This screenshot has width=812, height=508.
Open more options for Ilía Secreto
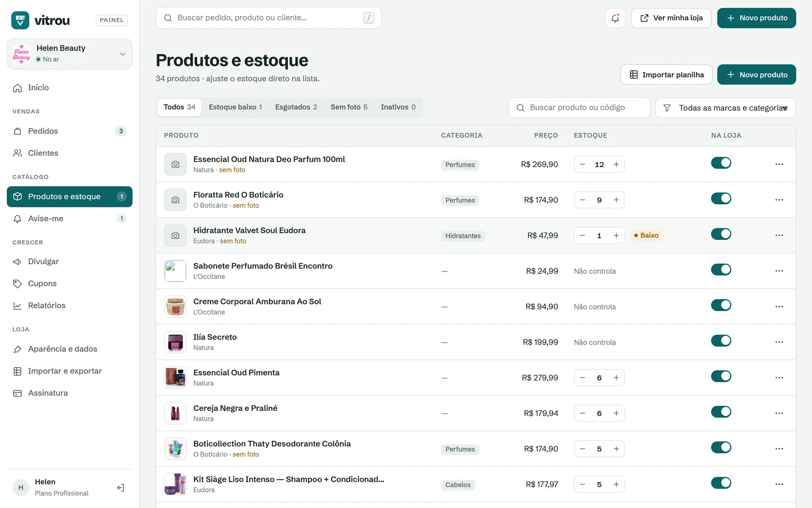click(779, 342)
